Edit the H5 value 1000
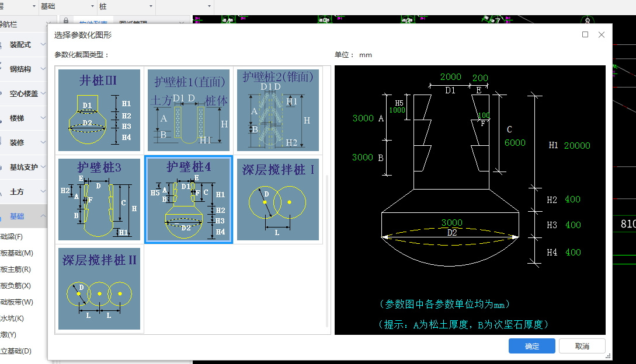Image resolution: width=636 pixels, height=364 pixels. (x=397, y=110)
